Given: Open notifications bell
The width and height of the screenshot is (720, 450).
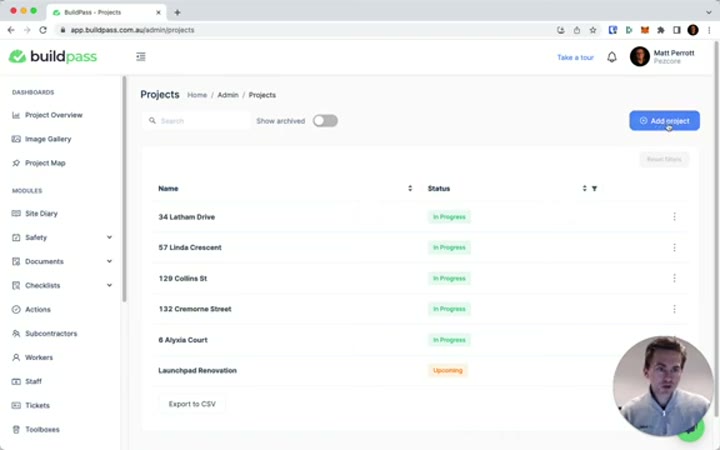Looking at the screenshot, I should click(x=612, y=57).
